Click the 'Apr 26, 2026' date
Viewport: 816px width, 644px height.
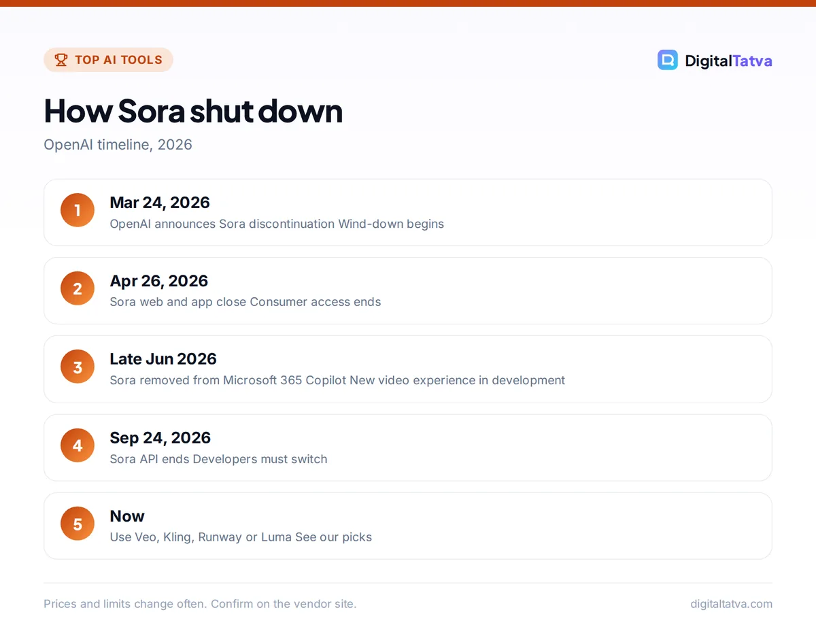[x=159, y=281]
